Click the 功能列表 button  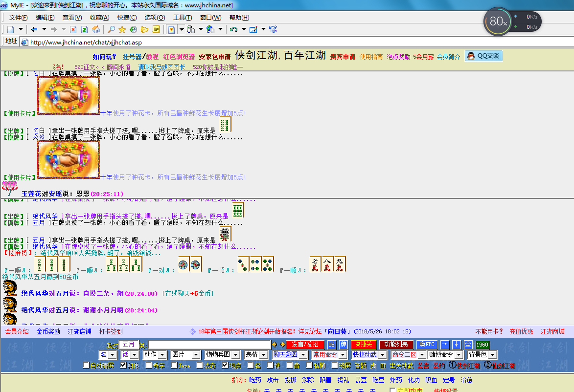(396, 345)
